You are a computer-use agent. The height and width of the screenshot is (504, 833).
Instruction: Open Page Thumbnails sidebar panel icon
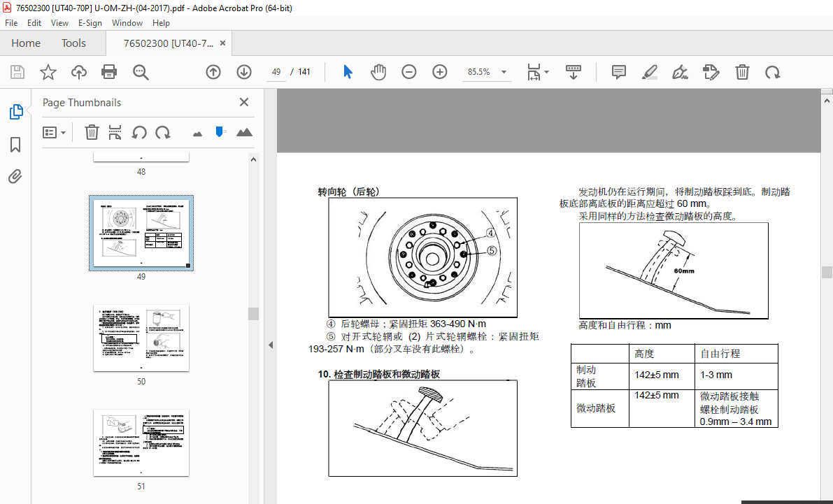16,112
